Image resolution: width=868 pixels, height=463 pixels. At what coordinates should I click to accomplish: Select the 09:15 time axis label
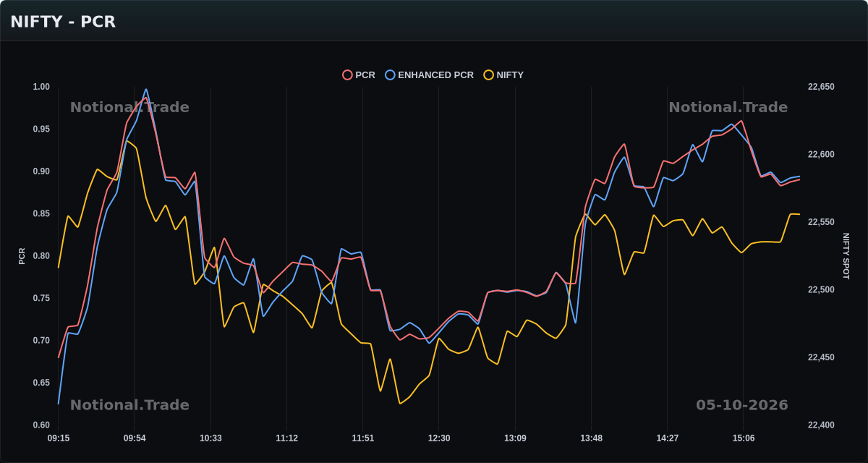(59, 438)
